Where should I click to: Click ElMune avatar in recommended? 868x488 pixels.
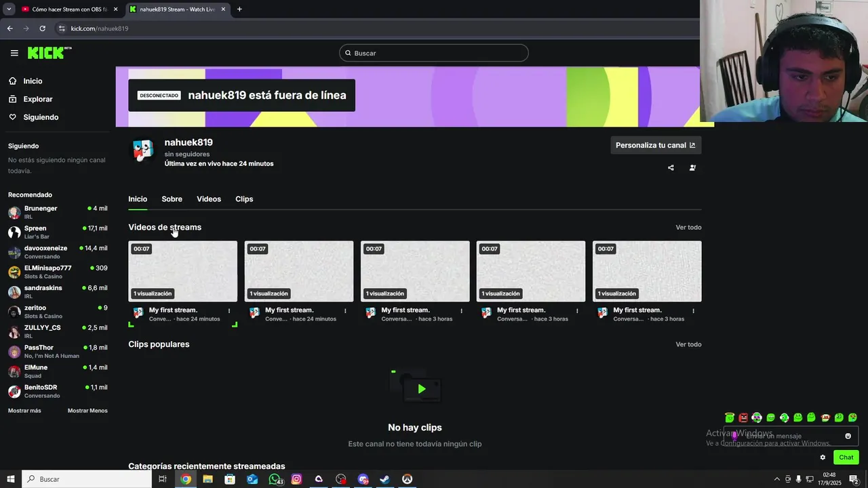point(14,372)
